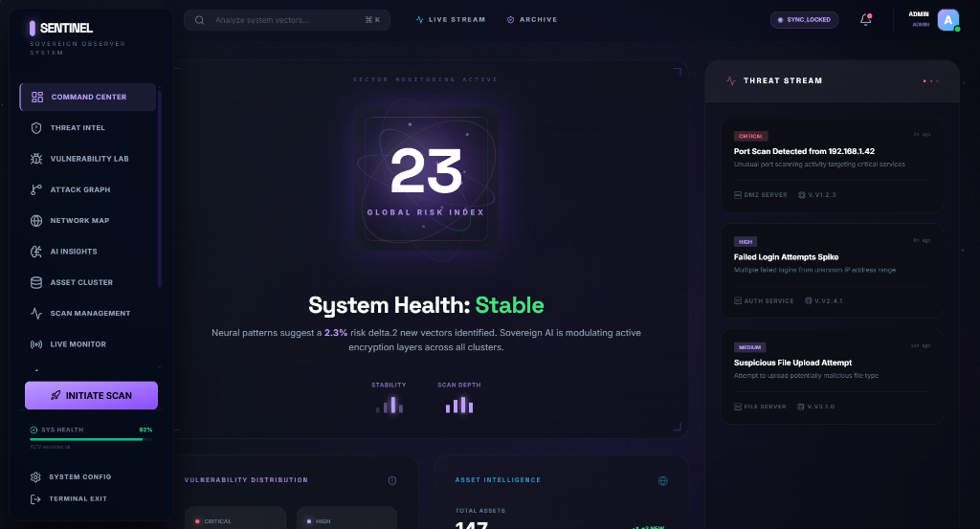Click the Auth Service server icon
The height and width of the screenshot is (529, 980).
tap(738, 301)
